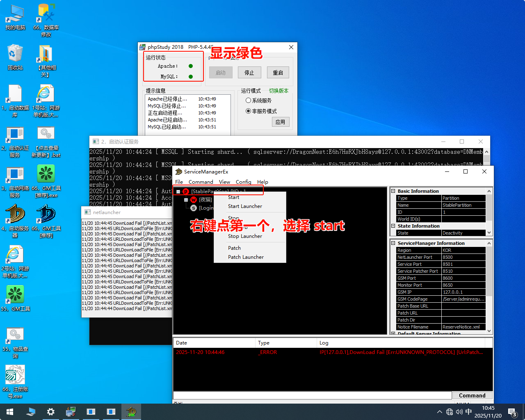The height and width of the screenshot is (420, 525).
Task: Open the 55, GM工具 desktop icon
Action: pos(15,295)
